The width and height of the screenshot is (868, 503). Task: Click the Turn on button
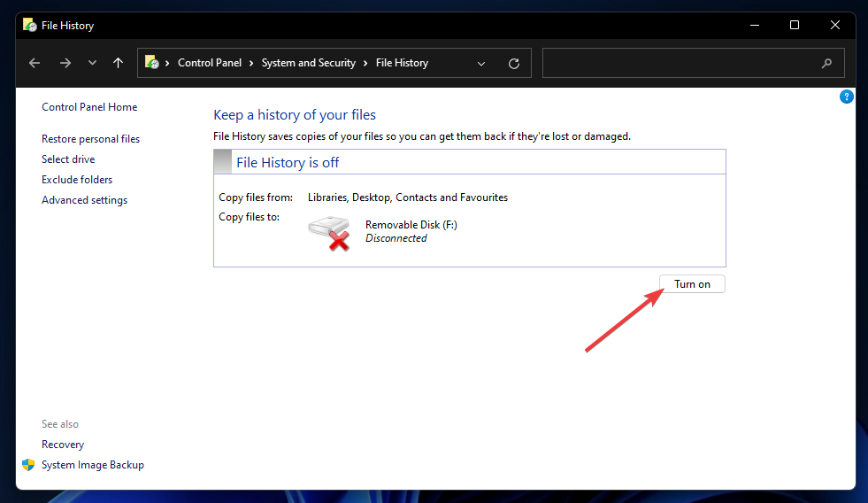pyautogui.click(x=692, y=284)
